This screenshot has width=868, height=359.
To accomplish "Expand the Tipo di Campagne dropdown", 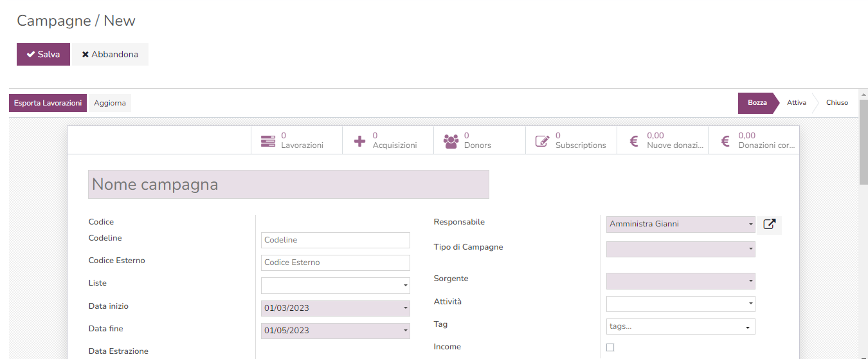I will [680, 249].
